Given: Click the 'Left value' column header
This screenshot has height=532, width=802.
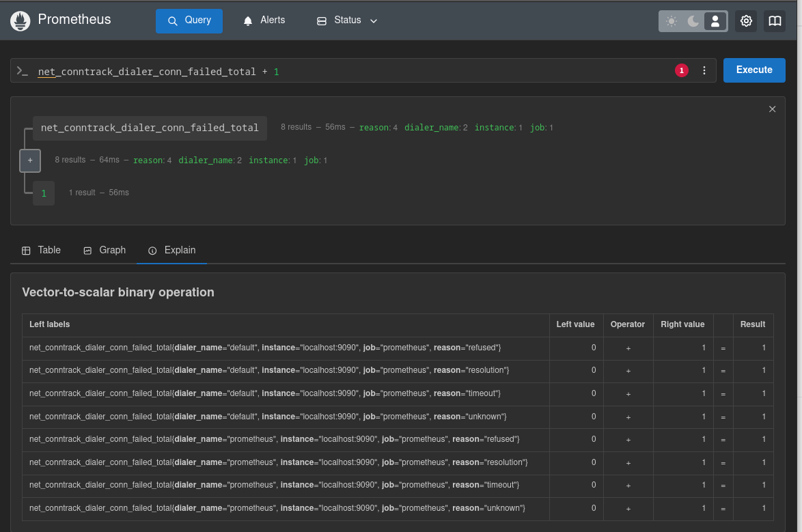Looking at the screenshot, I should coord(575,324).
